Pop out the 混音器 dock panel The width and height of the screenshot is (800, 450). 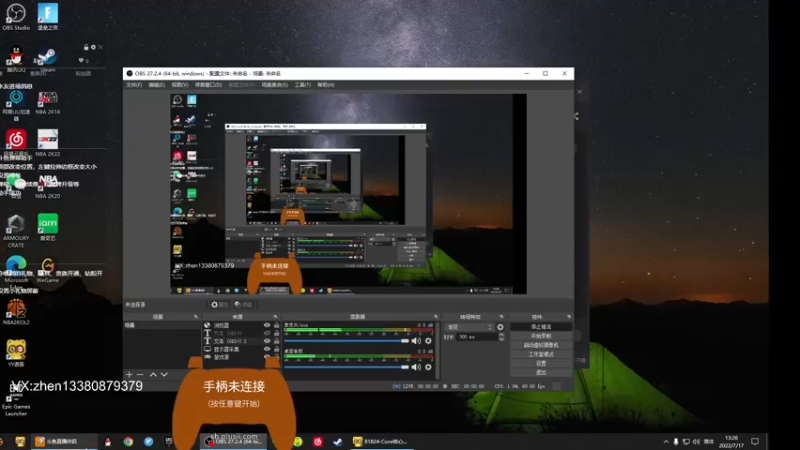436,317
